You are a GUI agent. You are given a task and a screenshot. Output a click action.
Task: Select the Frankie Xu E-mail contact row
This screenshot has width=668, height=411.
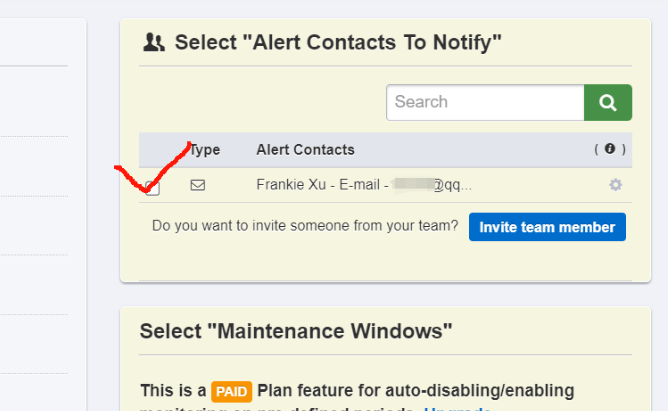[x=385, y=185]
